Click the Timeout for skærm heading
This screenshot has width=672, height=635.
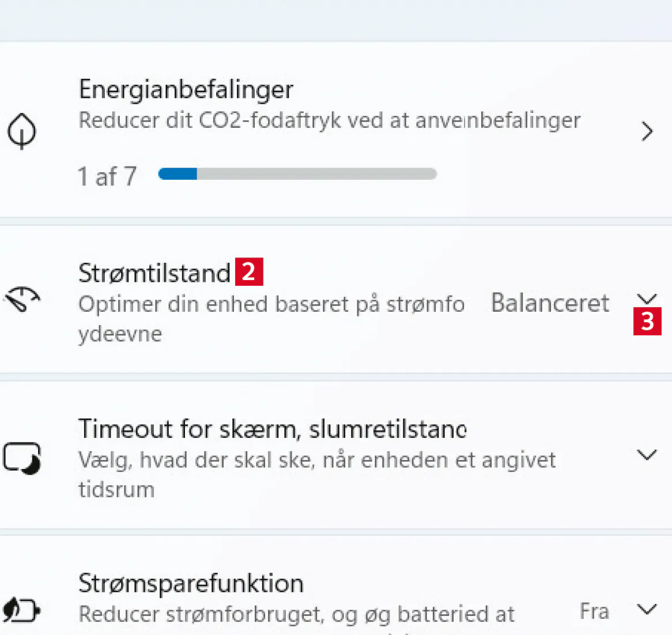tap(272, 429)
